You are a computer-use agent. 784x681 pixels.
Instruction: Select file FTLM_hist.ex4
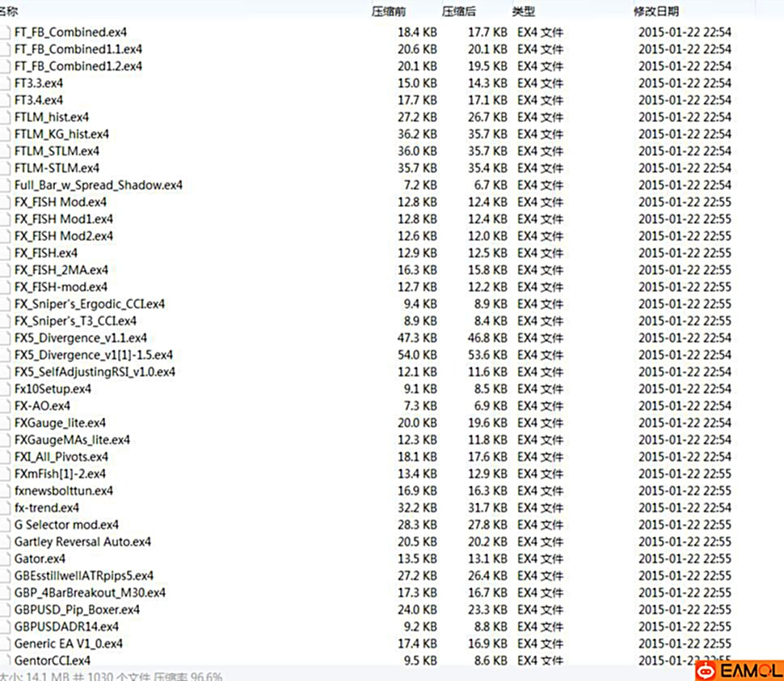click(x=52, y=117)
